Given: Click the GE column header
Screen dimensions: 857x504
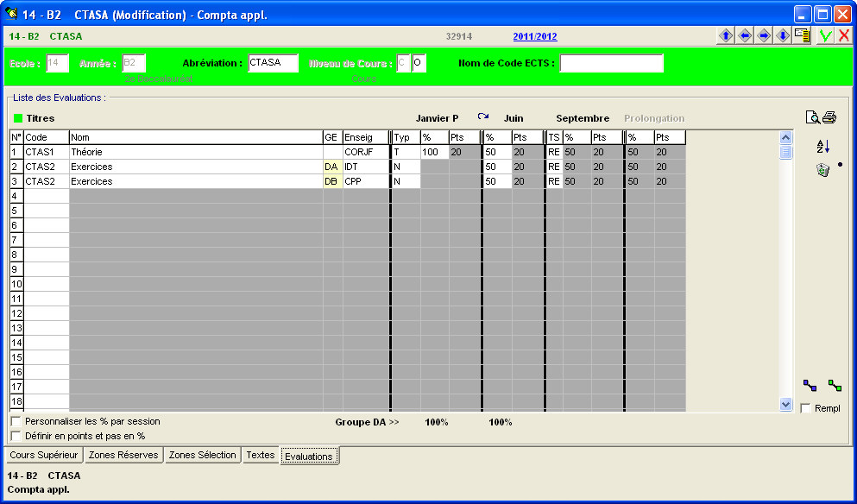Looking at the screenshot, I should click(x=333, y=137).
